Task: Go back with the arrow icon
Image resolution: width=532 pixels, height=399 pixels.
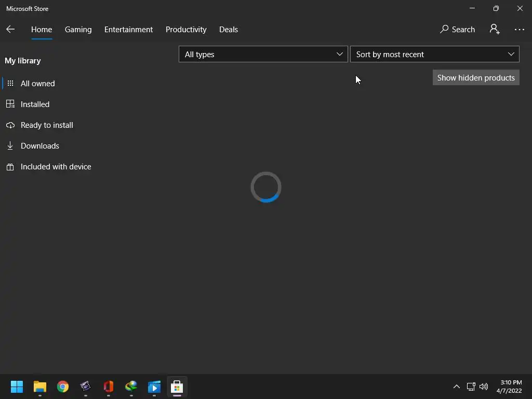Action: point(10,29)
